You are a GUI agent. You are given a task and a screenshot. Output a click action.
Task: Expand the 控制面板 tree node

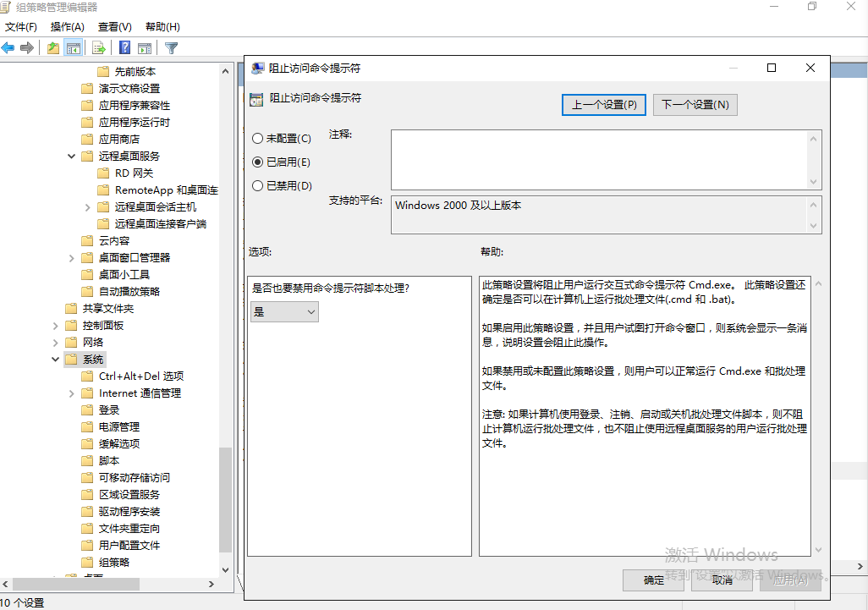(55, 326)
